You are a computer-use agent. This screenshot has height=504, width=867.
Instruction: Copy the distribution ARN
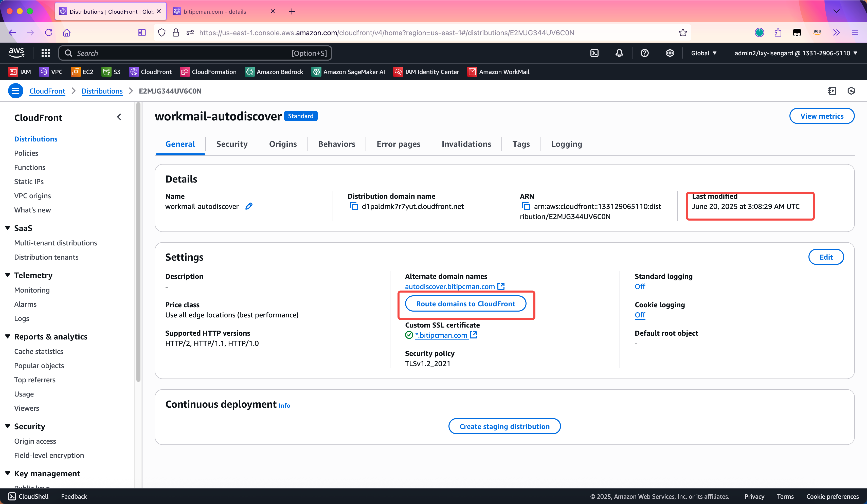point(526,206)
